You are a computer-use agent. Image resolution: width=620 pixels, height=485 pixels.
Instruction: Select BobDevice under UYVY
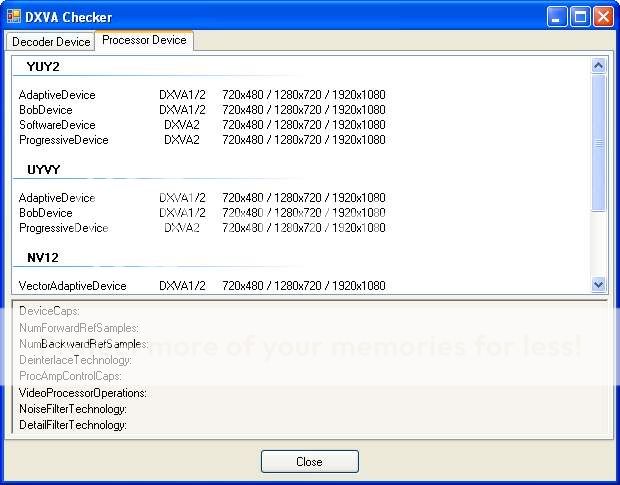point(45,213)
